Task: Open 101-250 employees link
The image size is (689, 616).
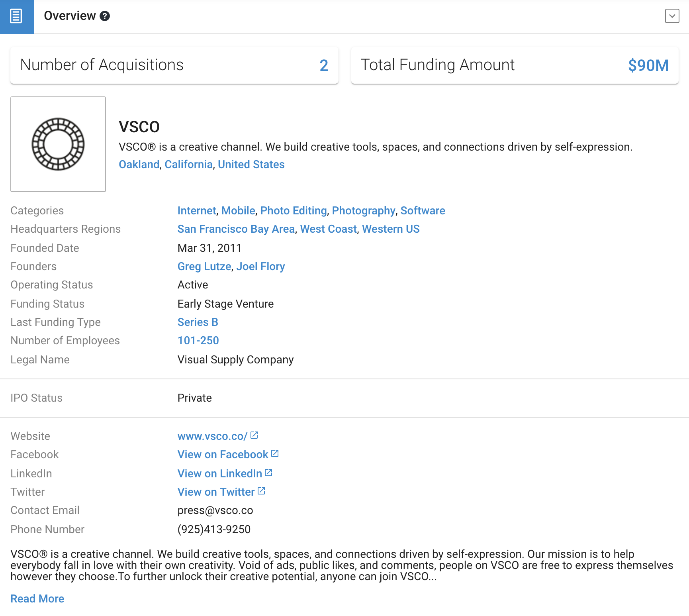Action: point(198,341)
